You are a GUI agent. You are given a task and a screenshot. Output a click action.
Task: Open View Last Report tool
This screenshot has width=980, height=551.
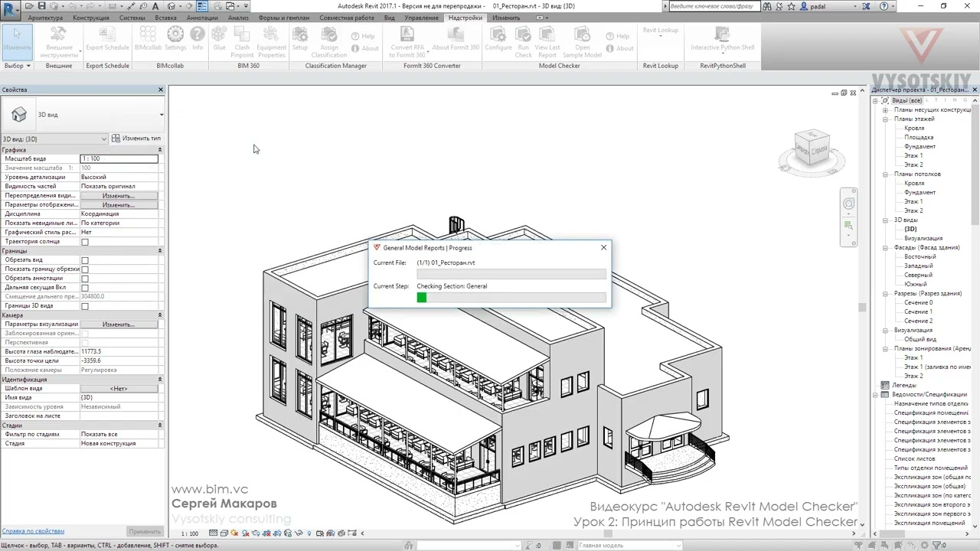coord(547,41)
